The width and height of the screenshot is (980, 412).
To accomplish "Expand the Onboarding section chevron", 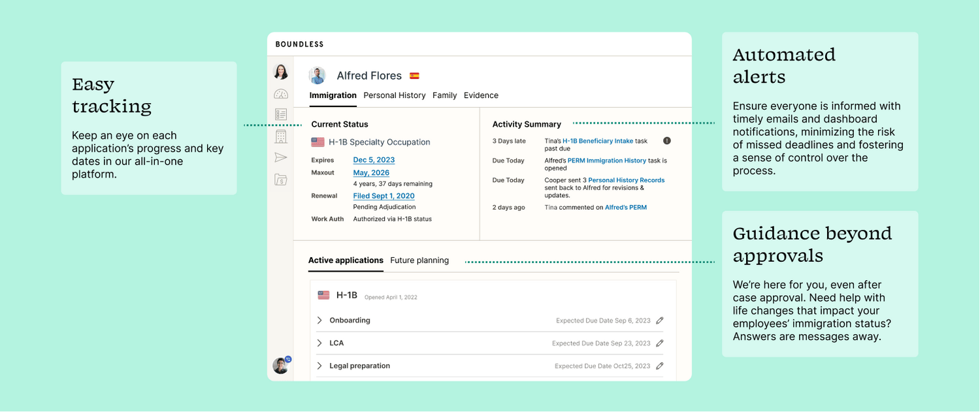I will coord(319,321).
